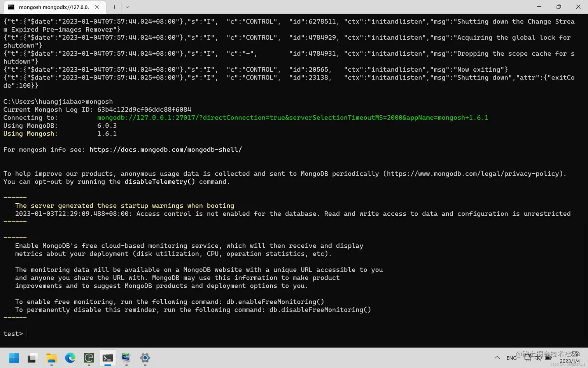This screenshot has width=588, height=368.
Task: Switch to Windows Terminal on the taskbar
Action: tap(107, 358)
